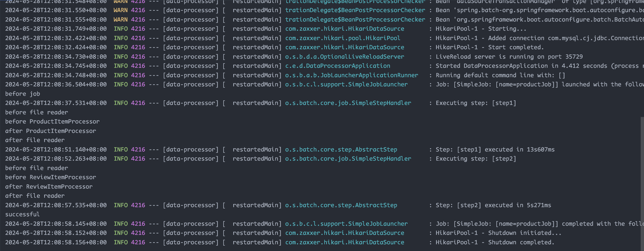Click message "HikariPool-1 - Start completed."
This screenshot has width=644, height=251.
(x=490, y=47)
